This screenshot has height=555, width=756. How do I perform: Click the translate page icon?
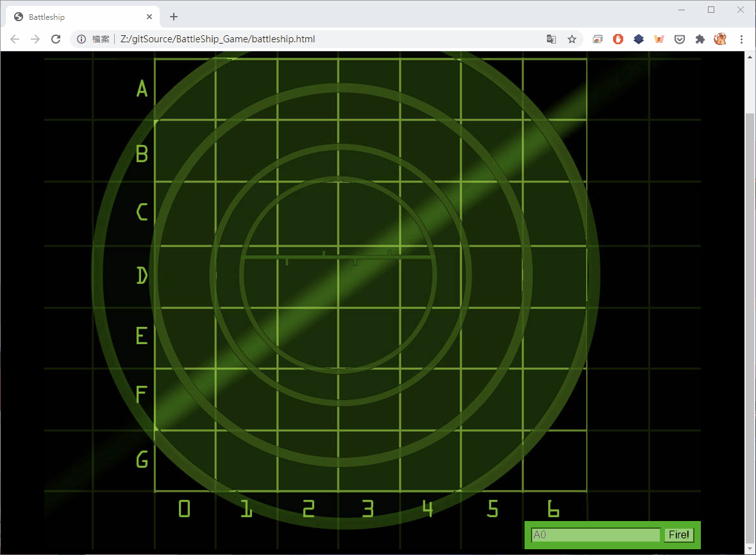551,39
